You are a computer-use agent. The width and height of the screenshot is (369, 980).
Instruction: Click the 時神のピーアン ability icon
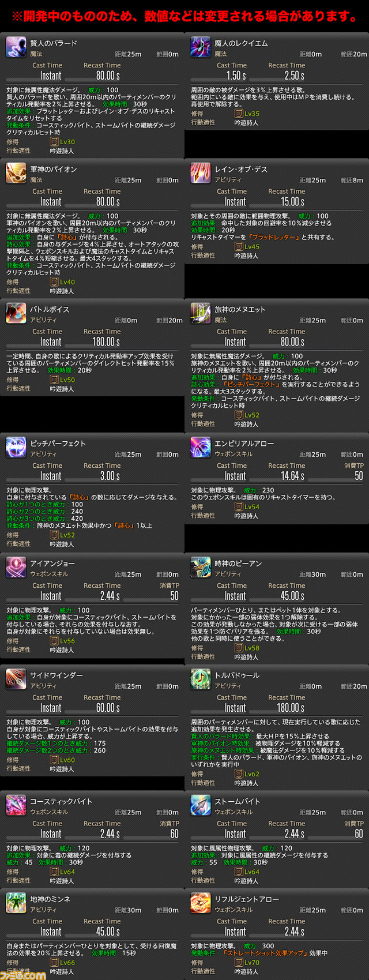(201, 568)
